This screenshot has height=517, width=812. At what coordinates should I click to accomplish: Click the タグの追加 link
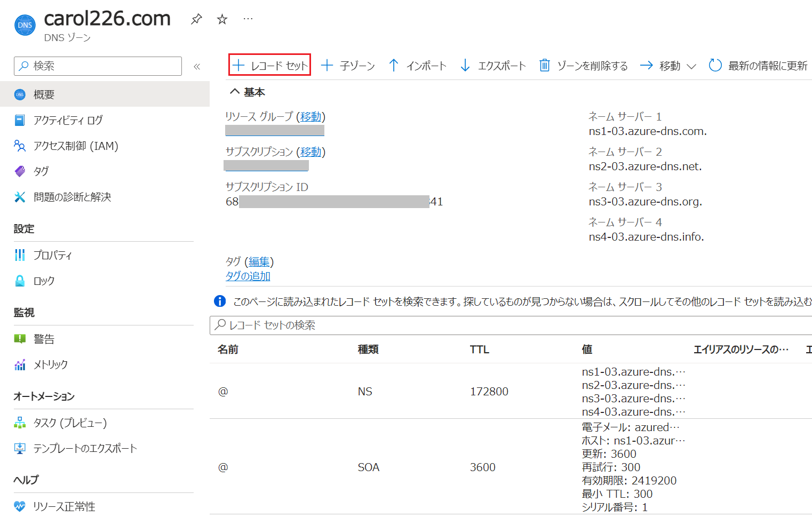point(248,276)
